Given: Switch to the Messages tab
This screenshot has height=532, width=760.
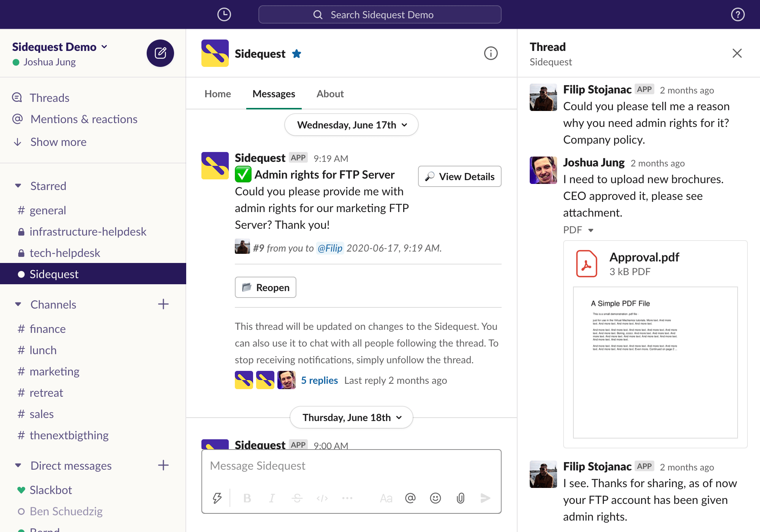Looking at the screenshot, I should click(x=274, y=94).
